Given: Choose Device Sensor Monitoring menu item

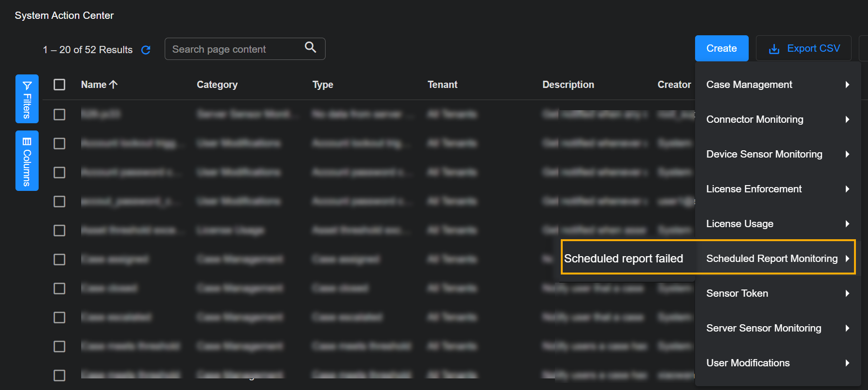Looking at the screenshot, I should point(764,154).
